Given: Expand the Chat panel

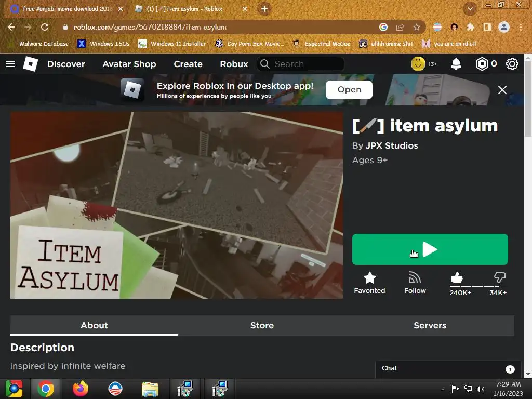Looking at the screenshot, I should click(x=448, y=369).
